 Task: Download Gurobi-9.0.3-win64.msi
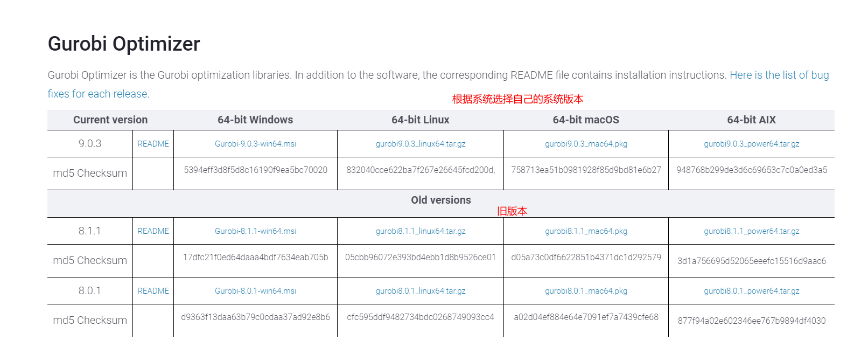(256, 144)
